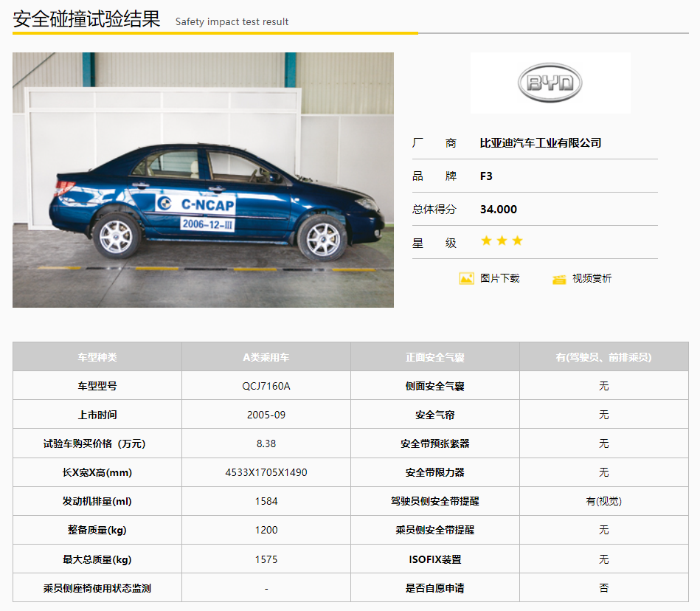Open the 视频赏析 link
This screenshot has width=700, height=611.
click(592, 278)
